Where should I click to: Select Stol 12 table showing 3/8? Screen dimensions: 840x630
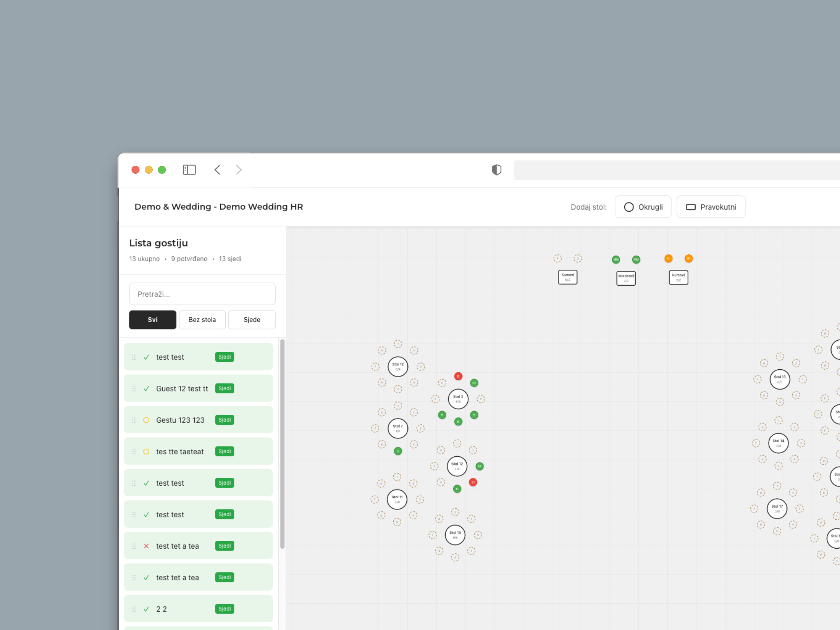(457, 466)
